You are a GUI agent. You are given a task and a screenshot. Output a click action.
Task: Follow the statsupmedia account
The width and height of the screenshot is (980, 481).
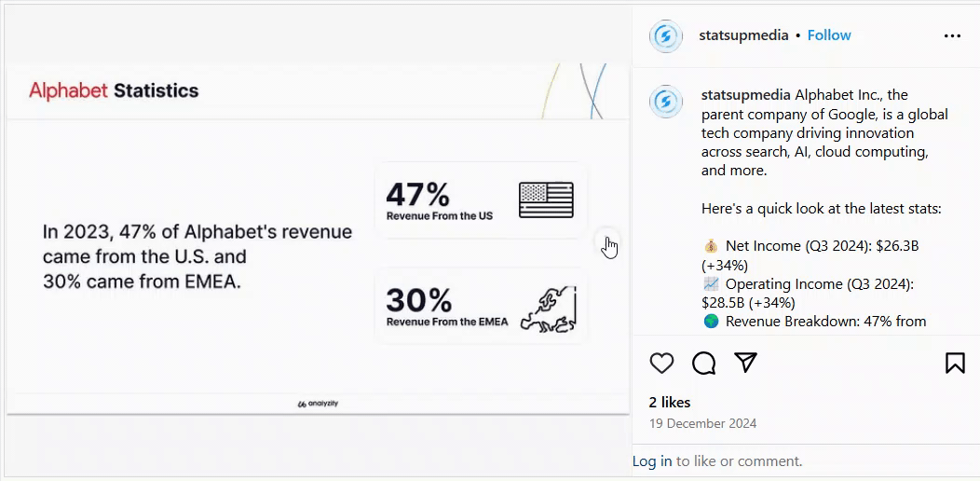[x=829, y=35]
